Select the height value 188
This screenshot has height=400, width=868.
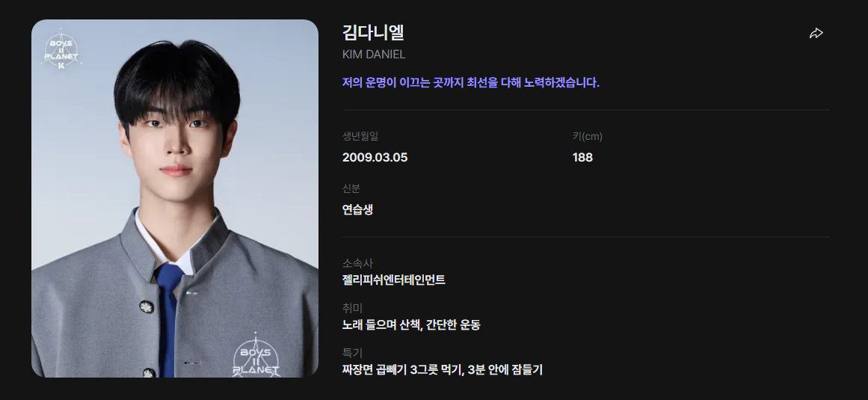582,158
